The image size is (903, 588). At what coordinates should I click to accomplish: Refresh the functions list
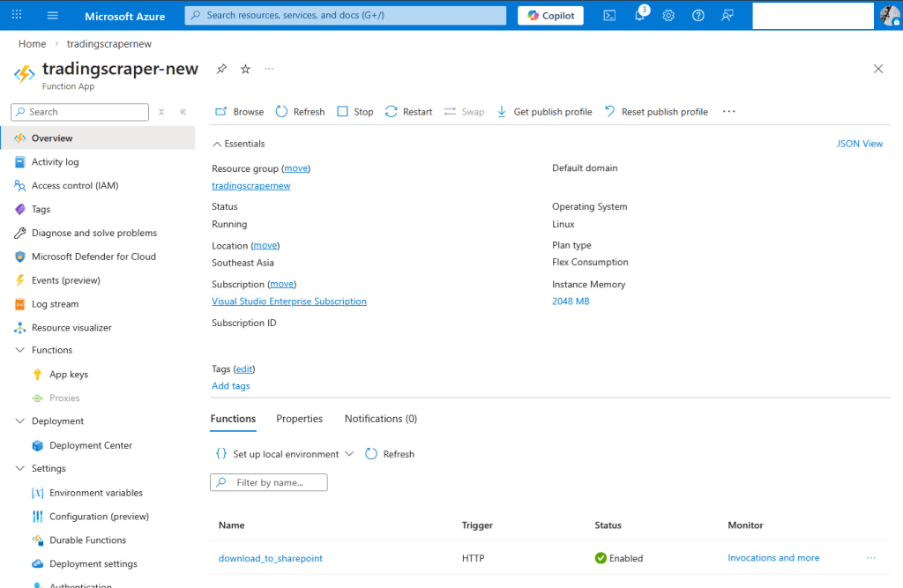390,454
